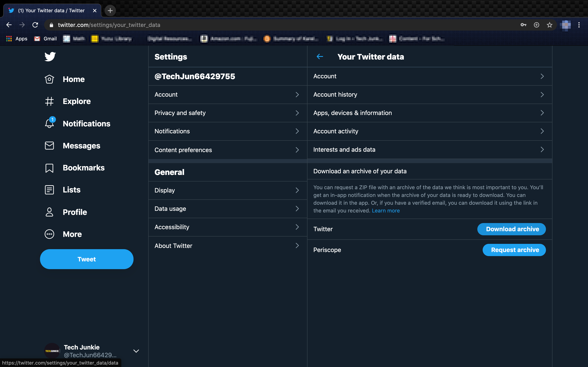Open Notifications via the bell icon
588x367 pixels.
(50, 124)
